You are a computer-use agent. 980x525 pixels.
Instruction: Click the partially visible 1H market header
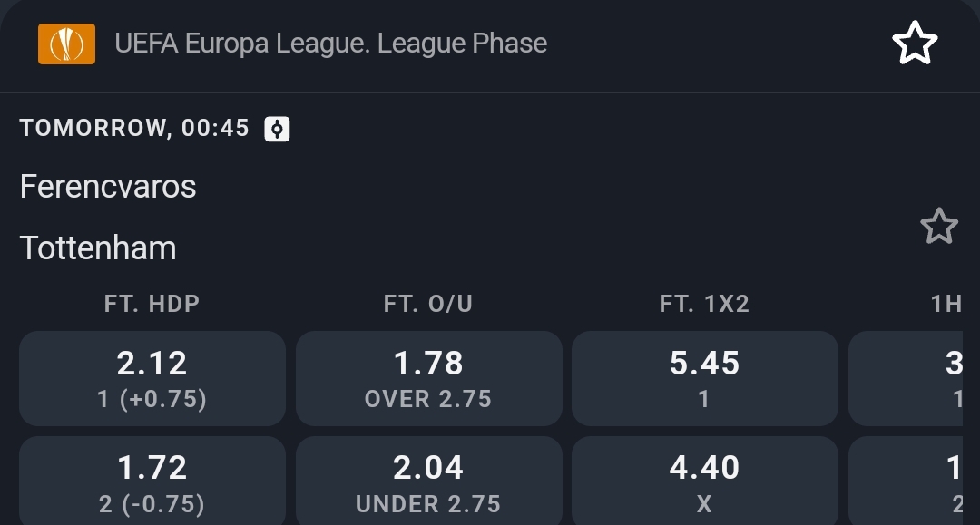946,304
